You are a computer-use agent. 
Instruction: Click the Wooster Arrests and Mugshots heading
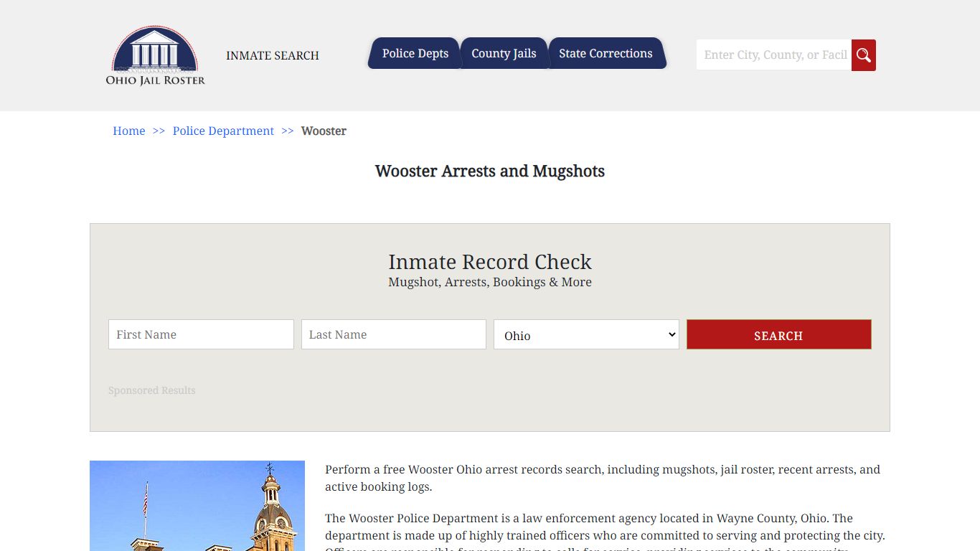(490, 171)
